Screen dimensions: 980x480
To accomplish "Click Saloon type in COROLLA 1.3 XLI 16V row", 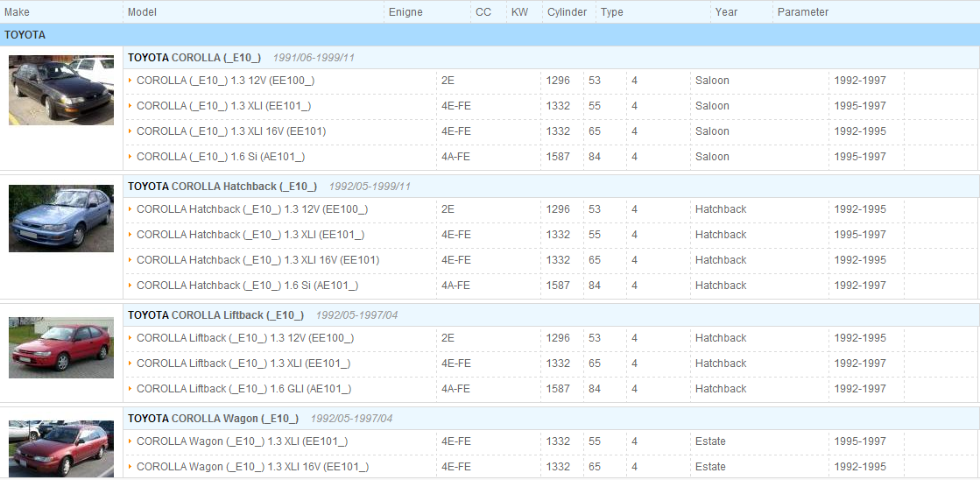I will coord(712,131).
